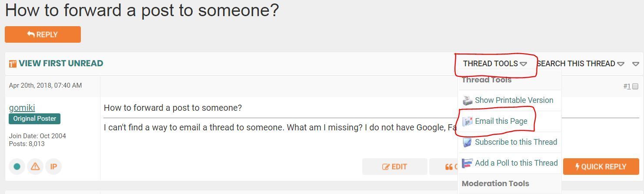Click the green online status icon

(x=17, y=167)
